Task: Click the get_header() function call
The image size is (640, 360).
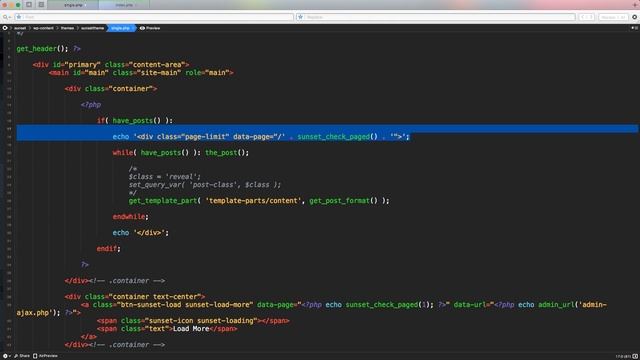Action: pyautogui.click(x=42, y=49)
